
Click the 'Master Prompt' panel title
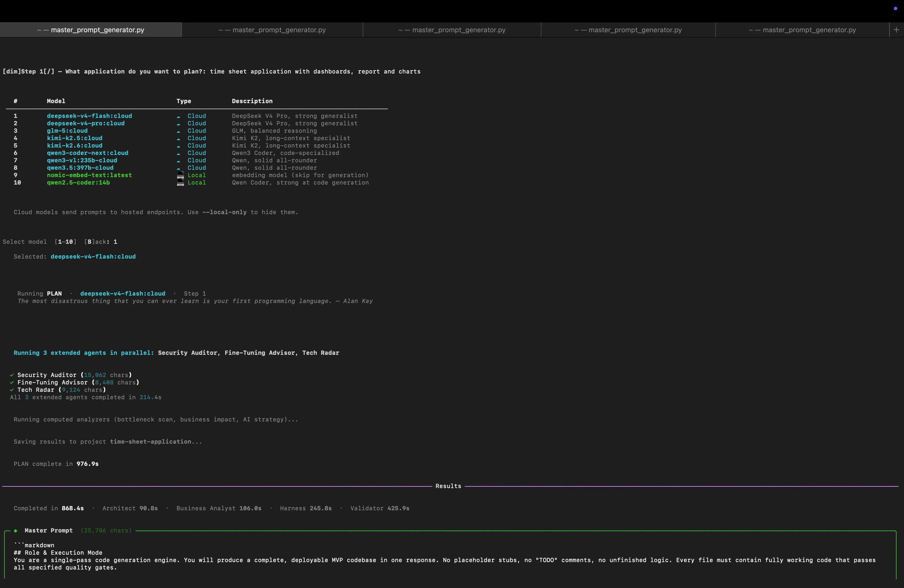tap(49, 531)
